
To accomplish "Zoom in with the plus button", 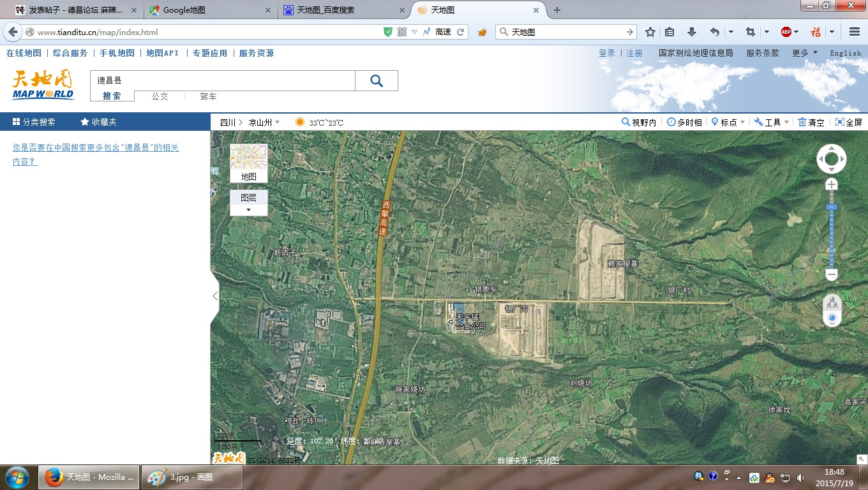I will (831, 184).
